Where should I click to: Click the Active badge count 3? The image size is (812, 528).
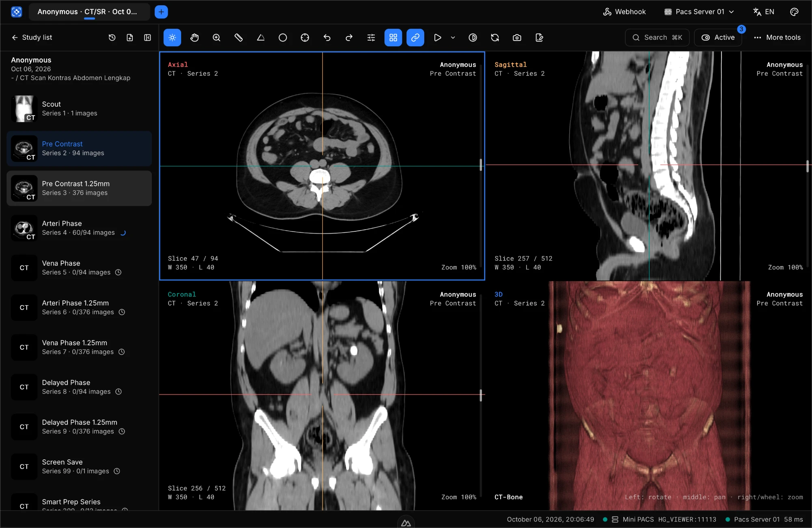click(x=741, y=29)
